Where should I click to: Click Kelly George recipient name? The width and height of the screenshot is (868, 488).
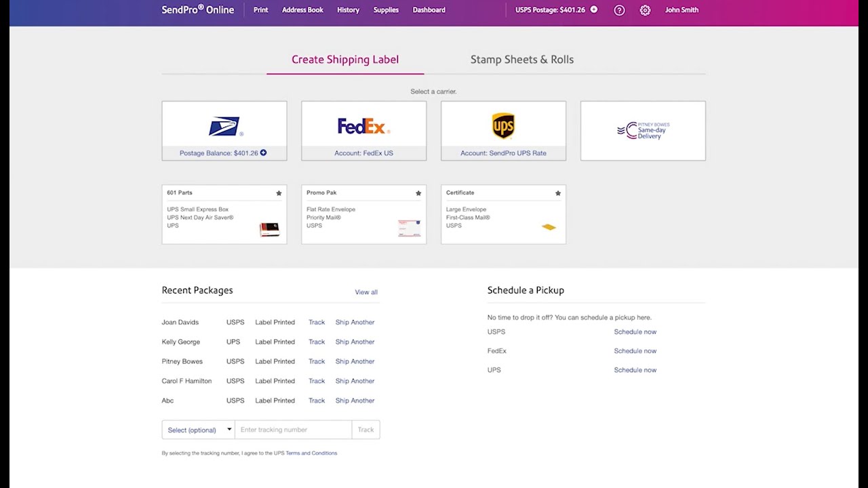tap(181, 342)
